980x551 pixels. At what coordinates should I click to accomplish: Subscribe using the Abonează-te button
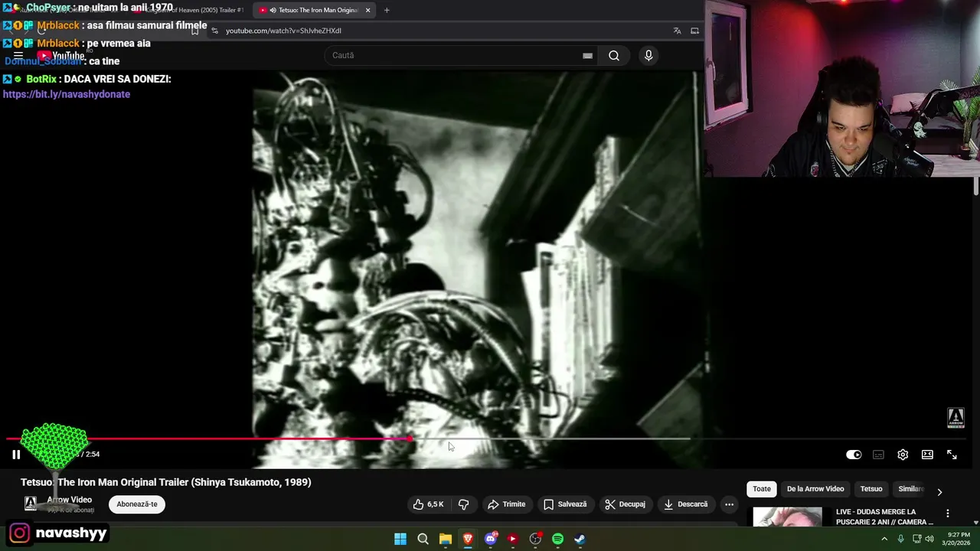[137, 504]
